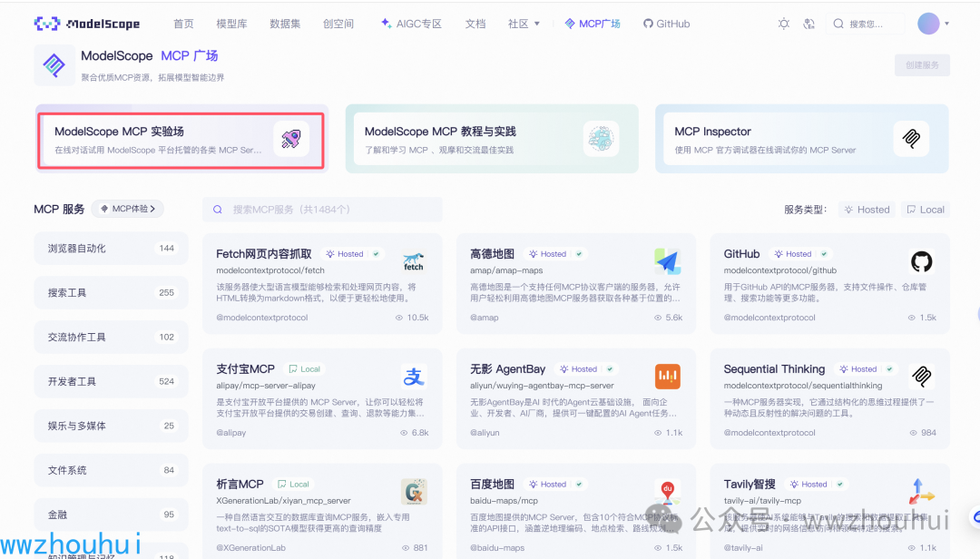This screenshot has width=980, height=559.
Task: Click the Sequential Thinking paperclip icon
Action: [x=921, y=377]
